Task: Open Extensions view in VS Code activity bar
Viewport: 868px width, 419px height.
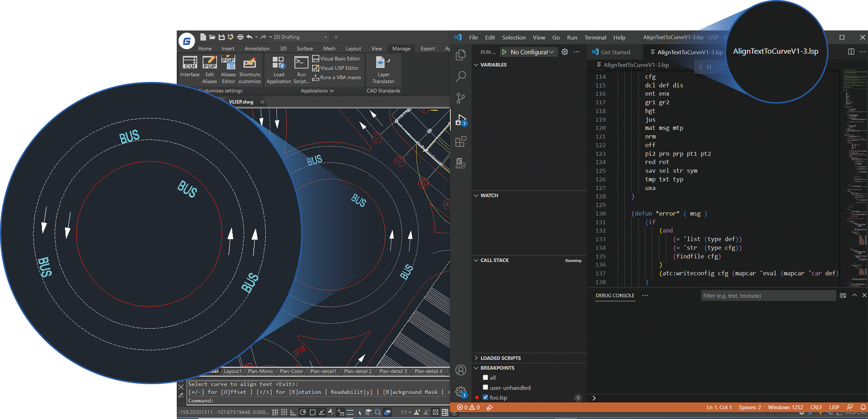Action: 461,141
